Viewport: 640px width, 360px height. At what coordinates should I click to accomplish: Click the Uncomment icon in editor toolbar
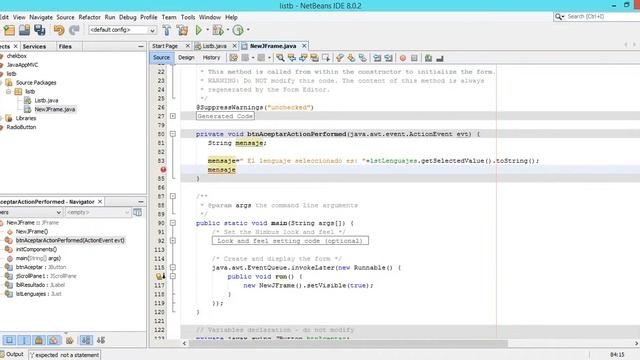[x=440, y=58]
